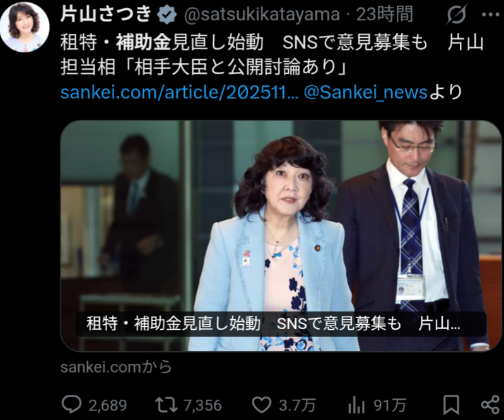Open the sankei.com/article link
This screenshot has height=420, width=504.
coord(179,92)
